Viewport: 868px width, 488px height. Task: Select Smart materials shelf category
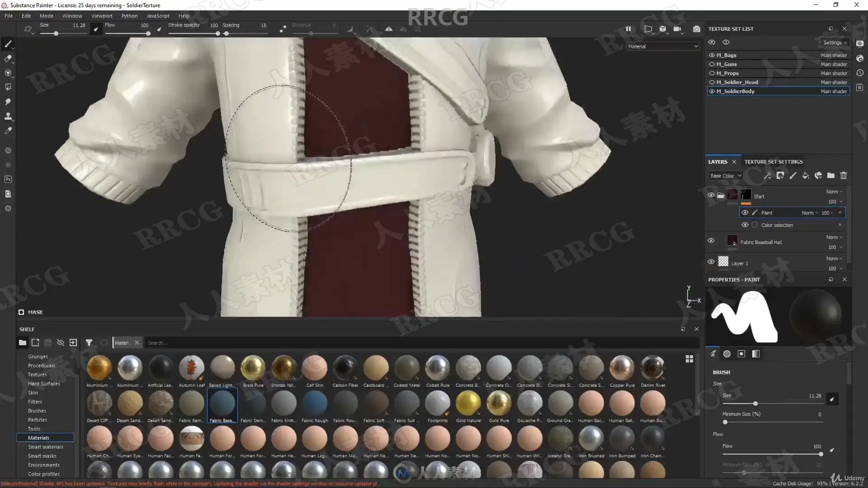(45, 447)
